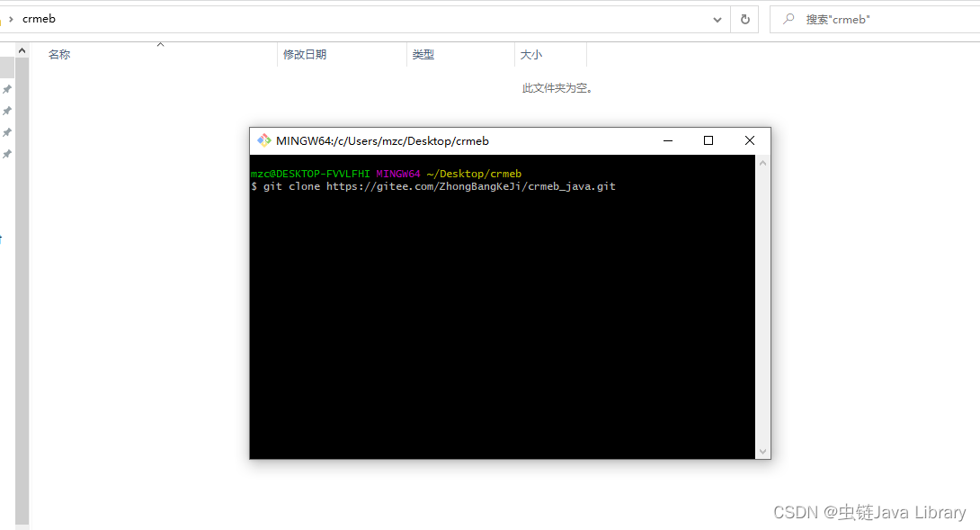The height and width of the screenshot is (530, 980).
Task: Click the 此文件夹为空 message text
Action: (x=557, y=88)
